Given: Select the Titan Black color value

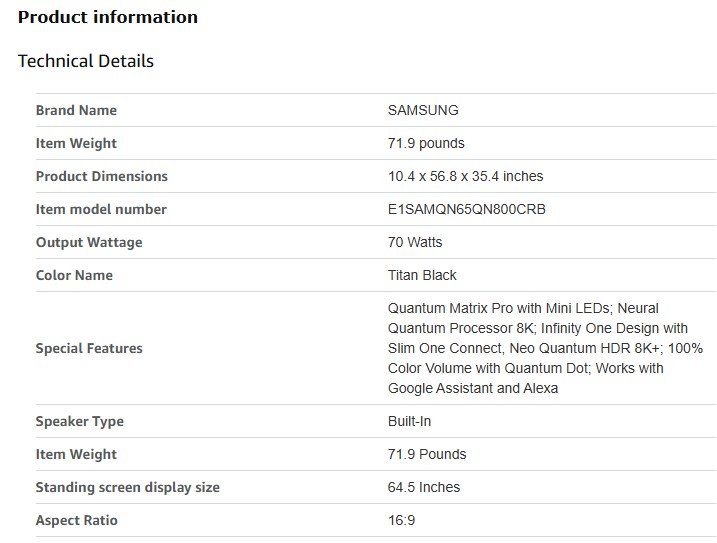Looking at the screenshot, I should [x=422, y=275].
